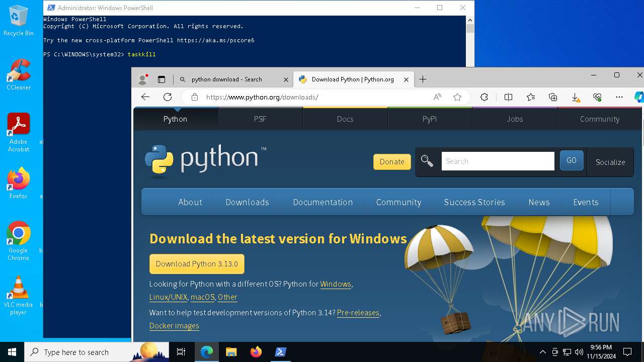Open the CCleaner desktop shortcut
644x362 pixels.
point(19,74)
